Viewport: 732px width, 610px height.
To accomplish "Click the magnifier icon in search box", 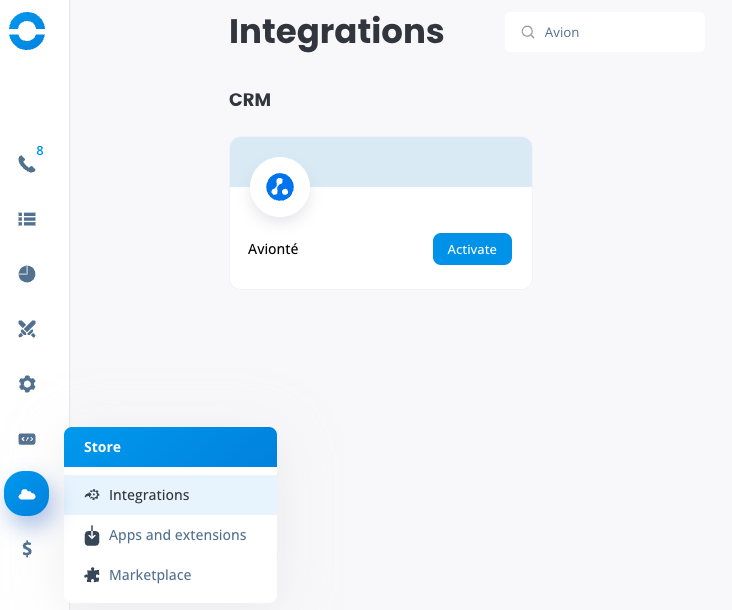I will 528,33.
